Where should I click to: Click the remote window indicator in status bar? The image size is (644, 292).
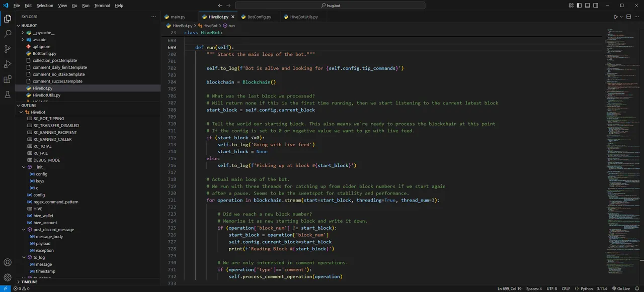coord(5,288)
